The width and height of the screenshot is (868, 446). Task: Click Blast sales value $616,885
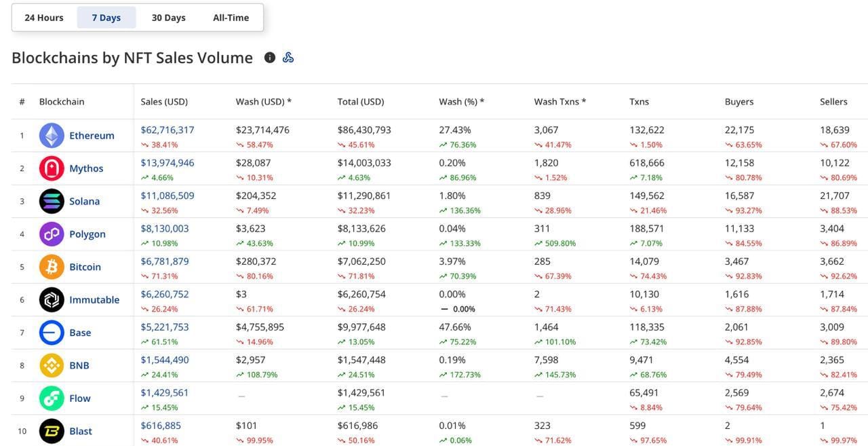tap(161, 426)
